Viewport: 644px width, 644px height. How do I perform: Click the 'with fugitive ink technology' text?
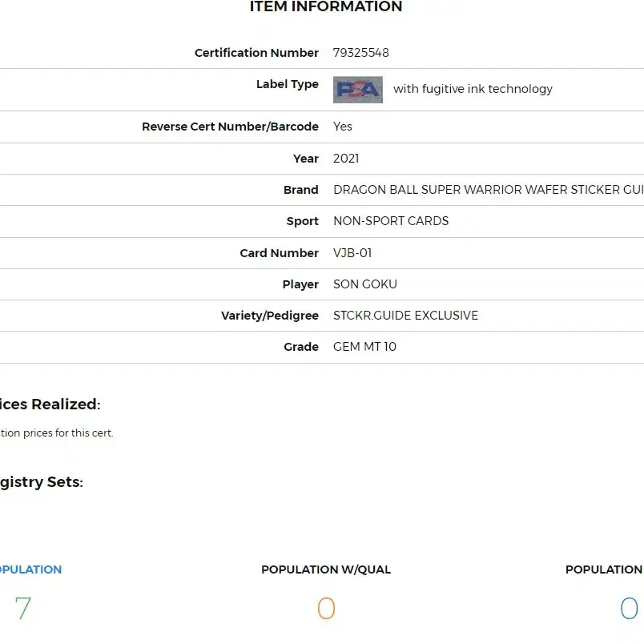(x=473, y=89)
